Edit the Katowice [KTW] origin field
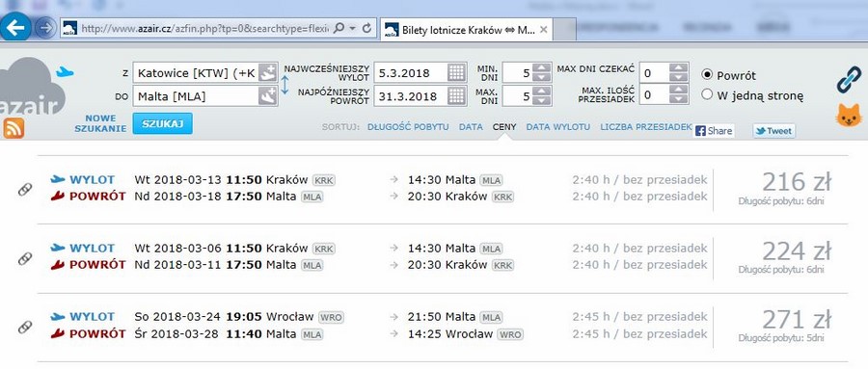 coord(196,73)
